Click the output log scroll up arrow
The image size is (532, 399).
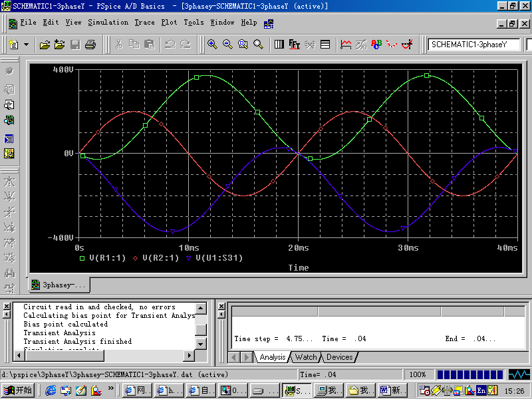click(x=201, y=309)
